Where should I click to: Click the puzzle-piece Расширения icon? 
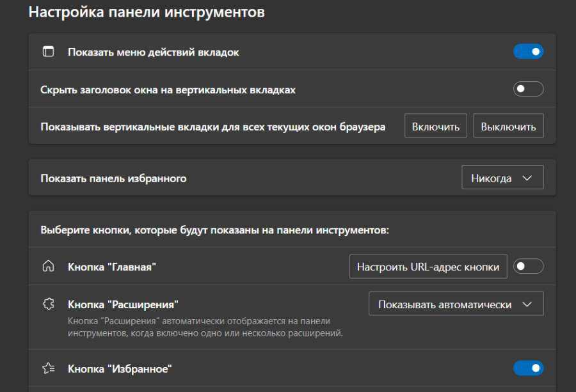[x=48, y=304]
